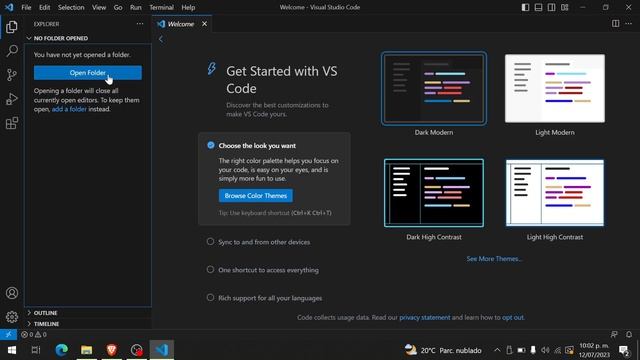
Task: Open Explorer Views and More Actions ellipsis
Action: [x=140, y=24]
